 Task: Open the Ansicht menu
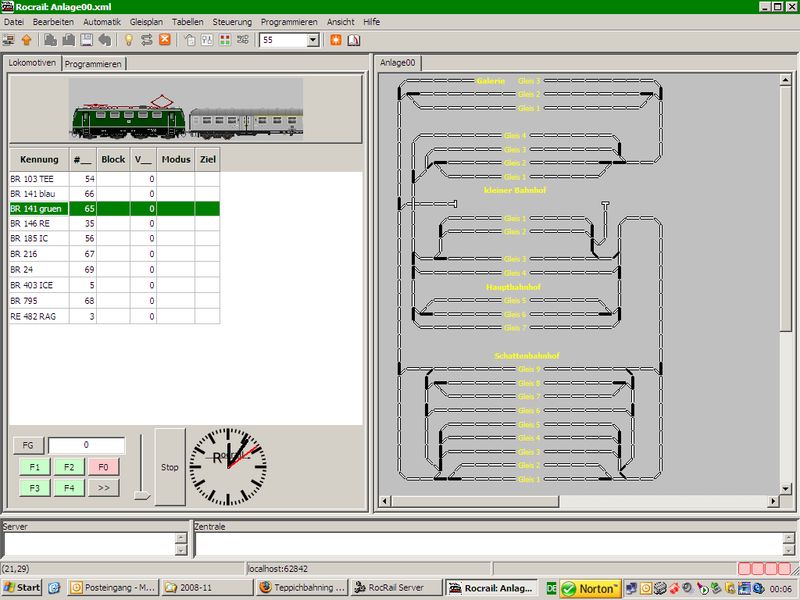click(x=341, y=22)
